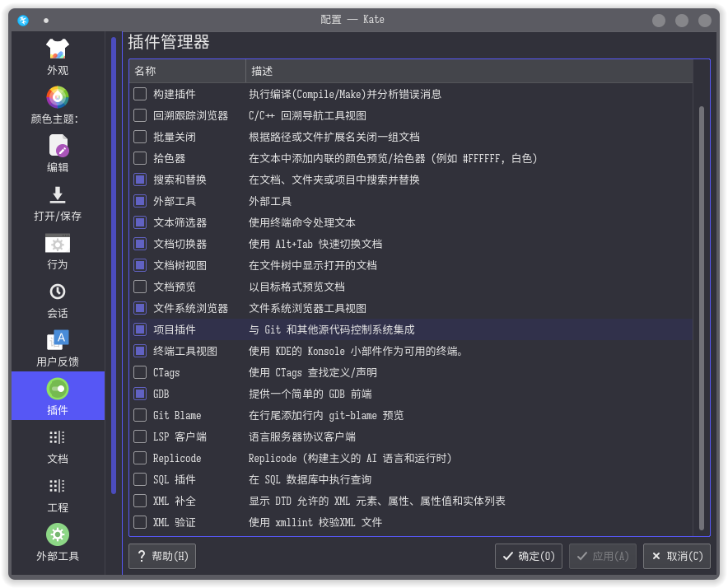
Task: Click description 使用 CTags 查找定义/声明
Action: [x=313, y=372]
